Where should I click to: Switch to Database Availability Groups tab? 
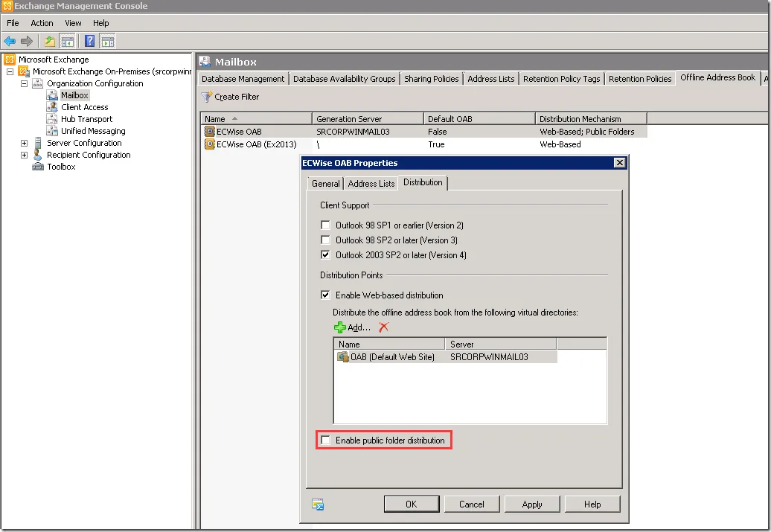point(344,79)
